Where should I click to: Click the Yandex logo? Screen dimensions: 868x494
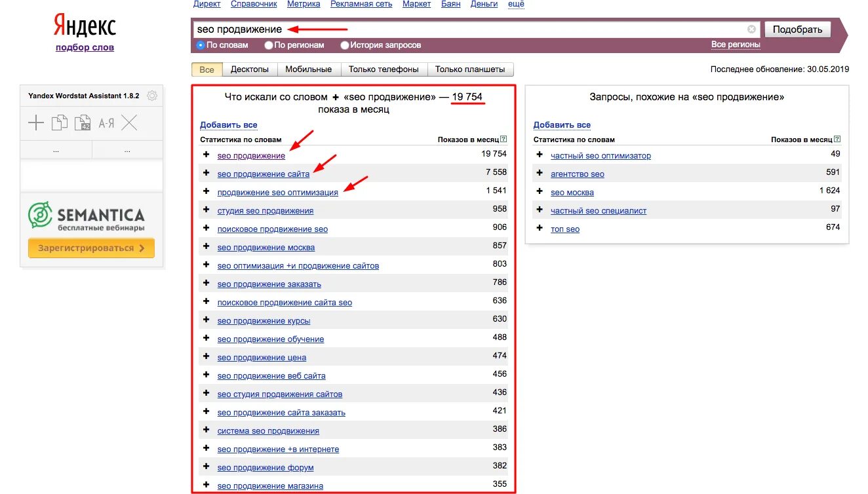point(85,26)
